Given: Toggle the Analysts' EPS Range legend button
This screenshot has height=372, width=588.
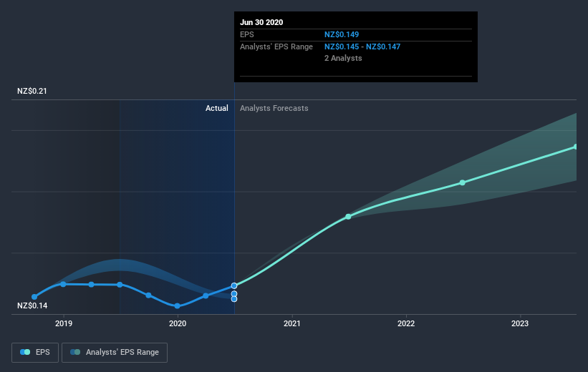Looking at the screenshot, I should pyautogui.click(x=115, y=352).
